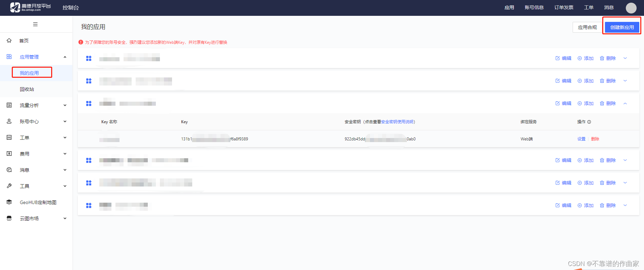644x270 pixels.
Task: Click the 云图市场 store icon
Action: coord(9,218)
